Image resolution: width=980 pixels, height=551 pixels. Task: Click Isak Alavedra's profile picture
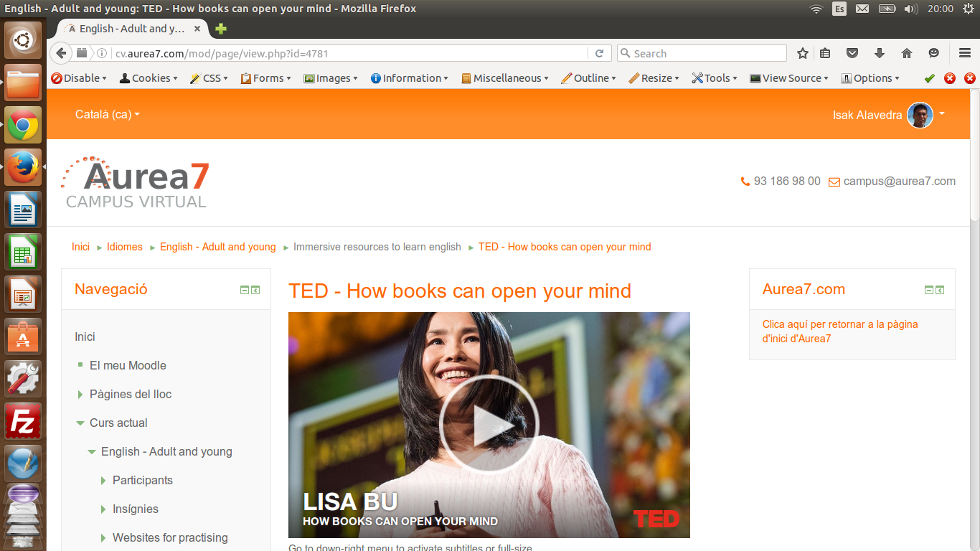pyautogui.click(x=920, y=115)
